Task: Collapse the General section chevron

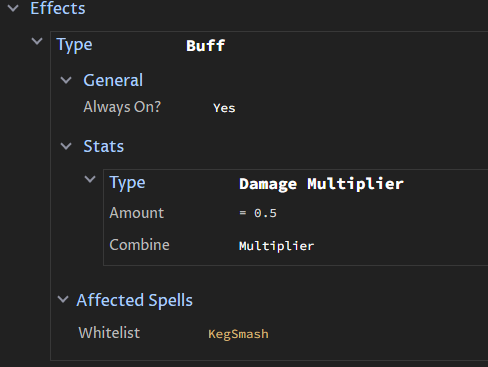Action: click(x=66, y=80)
